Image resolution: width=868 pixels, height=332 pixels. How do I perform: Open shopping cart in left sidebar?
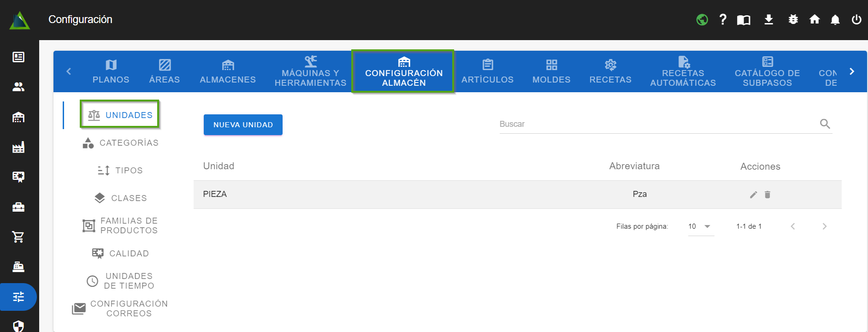tap(18, 237)
